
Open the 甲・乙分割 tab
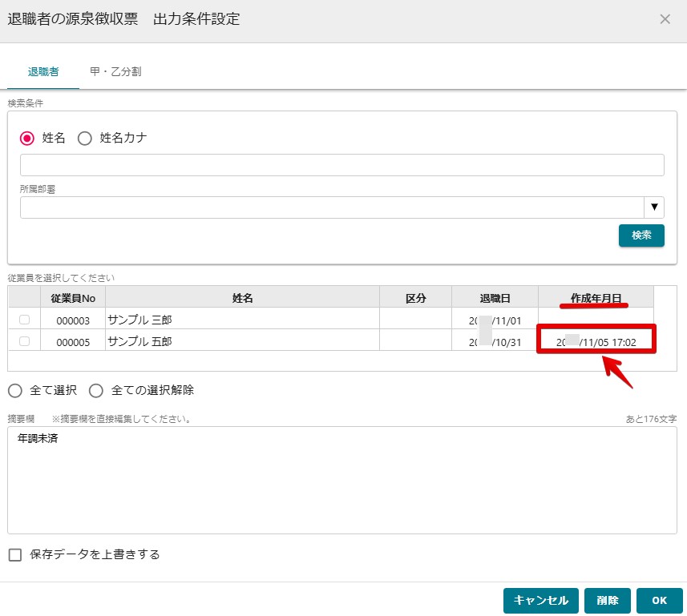coord(116,71)
